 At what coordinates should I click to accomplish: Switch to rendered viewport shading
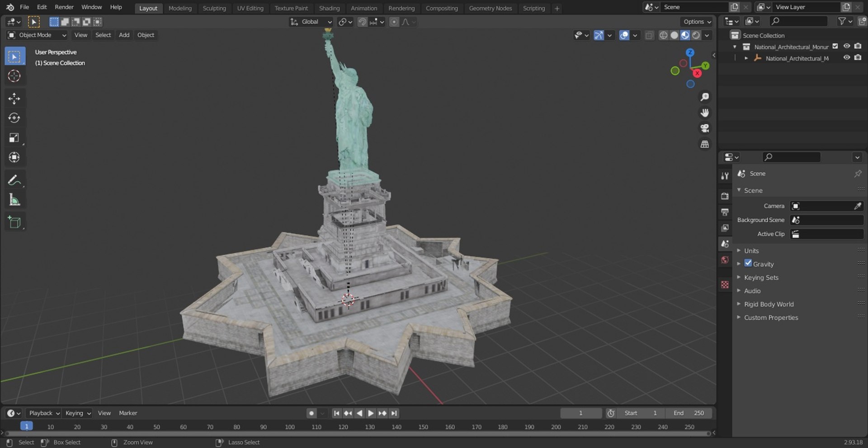tap(696, 35)
